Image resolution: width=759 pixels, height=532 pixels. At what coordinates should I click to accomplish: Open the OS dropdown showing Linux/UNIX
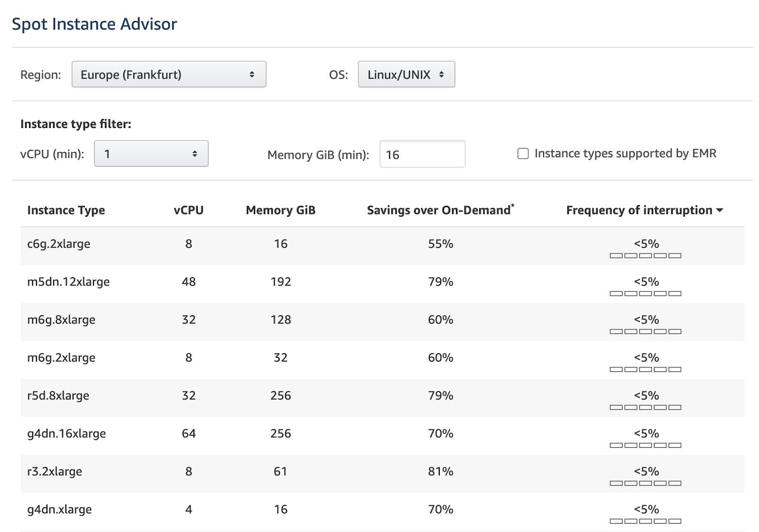pyautogui.click(x=406, y=74)
